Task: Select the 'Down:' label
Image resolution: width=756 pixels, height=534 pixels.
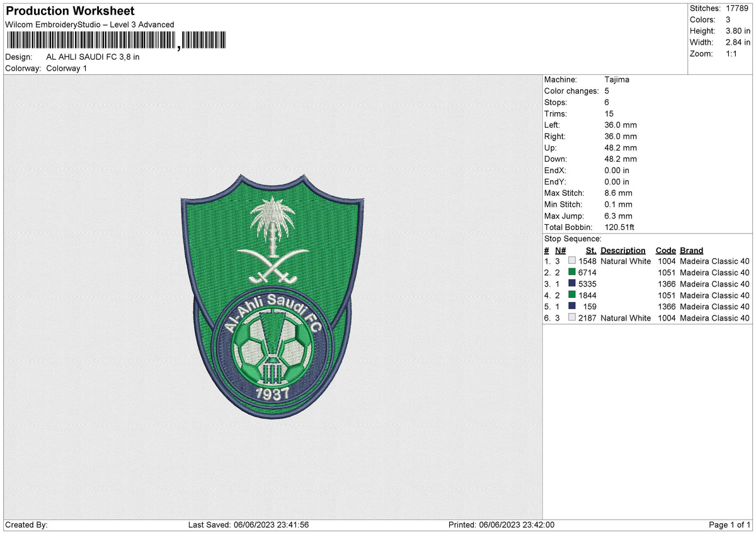Action: coord(556,159)
